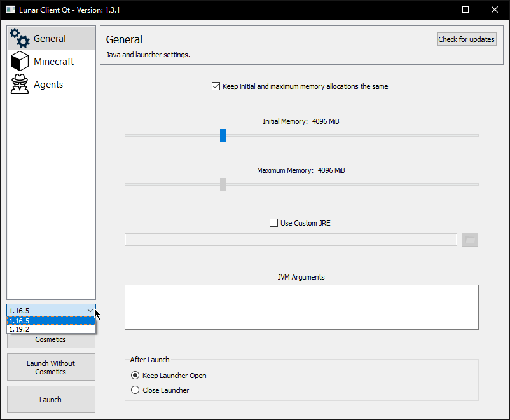510x420 pixels.
Task: Enable Use Custom JRE
Action: point(273,222)
